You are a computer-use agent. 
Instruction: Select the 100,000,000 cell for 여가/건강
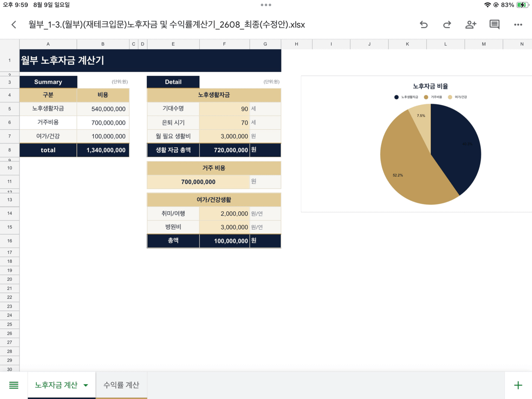point(103,136)
